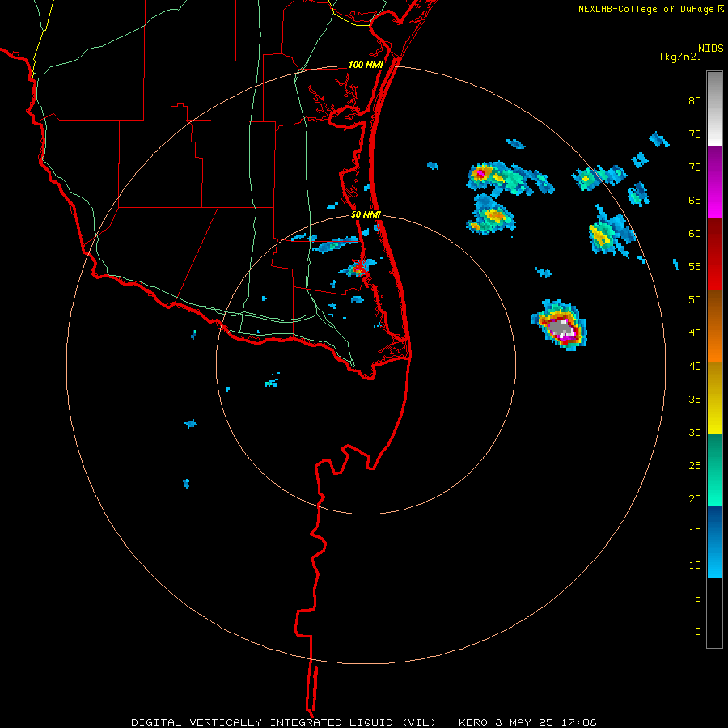Click the 10 value on the VIL scale

pyautogui.click(x=695, y=565)
